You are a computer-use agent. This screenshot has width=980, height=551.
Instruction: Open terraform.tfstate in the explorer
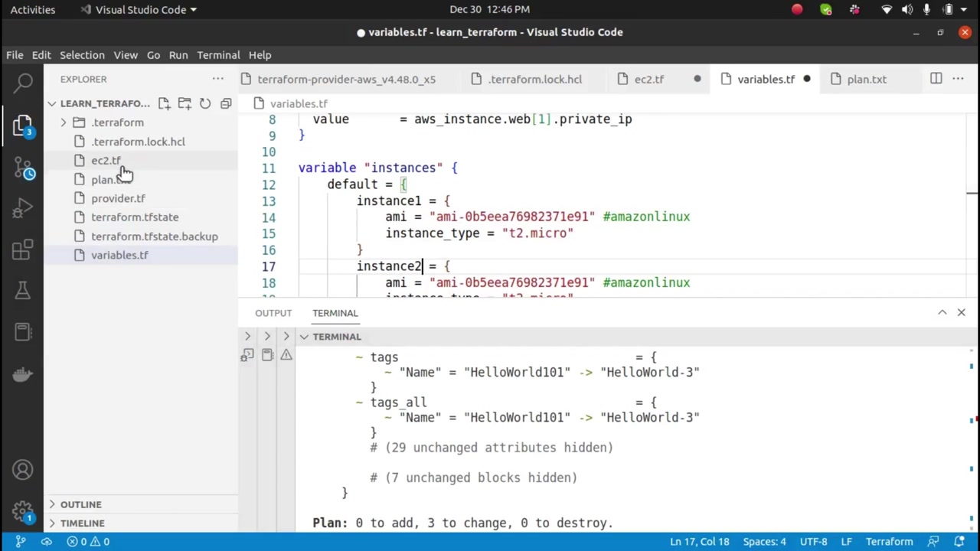(135, 217)
